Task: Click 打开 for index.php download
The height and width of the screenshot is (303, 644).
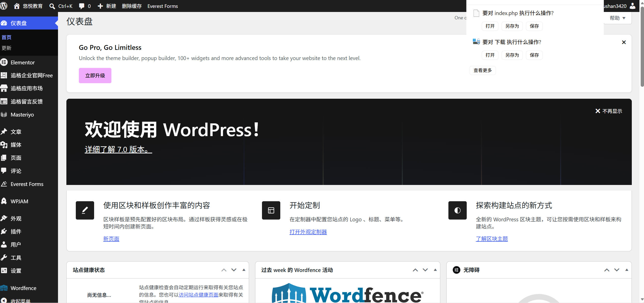Action: click(490, 26)
